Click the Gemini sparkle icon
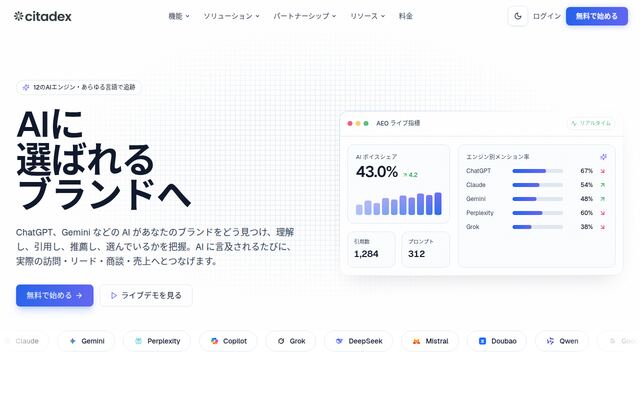 pos(72,341)
